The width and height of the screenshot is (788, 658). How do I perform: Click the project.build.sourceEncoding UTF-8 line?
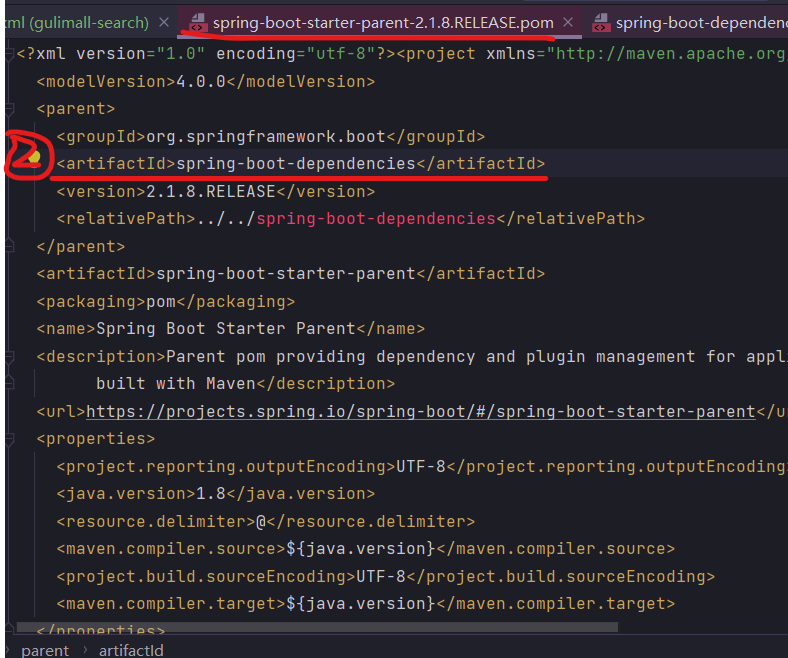click(386, 576)
